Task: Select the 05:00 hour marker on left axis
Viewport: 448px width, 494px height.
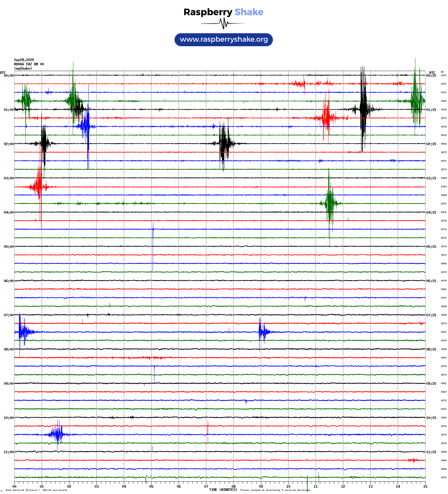Action: coord(9,247)
